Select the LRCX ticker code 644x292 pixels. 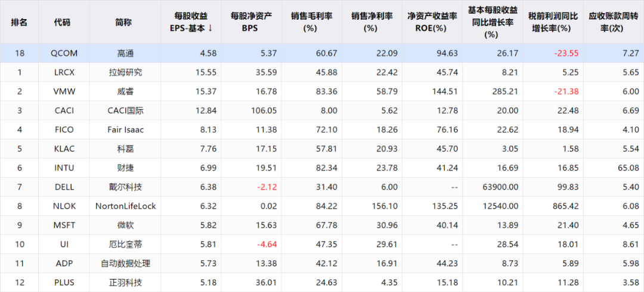point(64,72)
